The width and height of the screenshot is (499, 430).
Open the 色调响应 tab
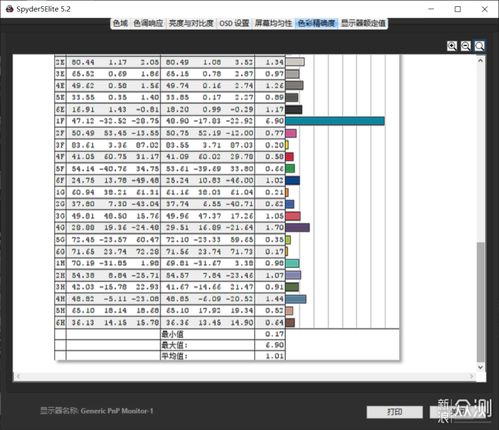148,23
